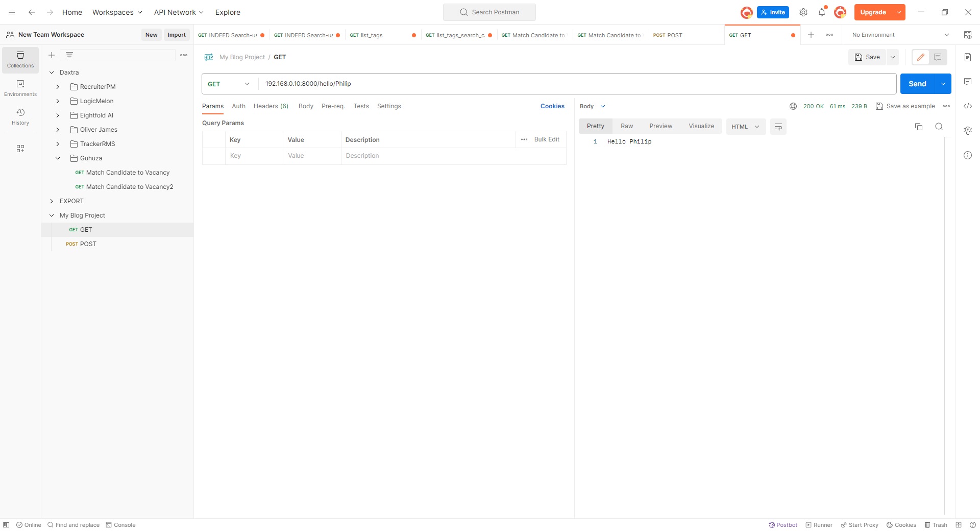Switch to the Tests tab
This screenshot has width=980, height=531.
361,106
